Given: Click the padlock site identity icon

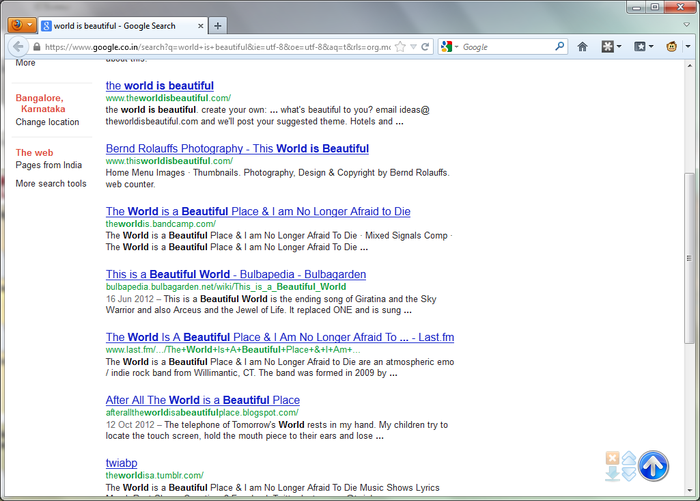Looking at the screenshot, I should tap(37, 47).
